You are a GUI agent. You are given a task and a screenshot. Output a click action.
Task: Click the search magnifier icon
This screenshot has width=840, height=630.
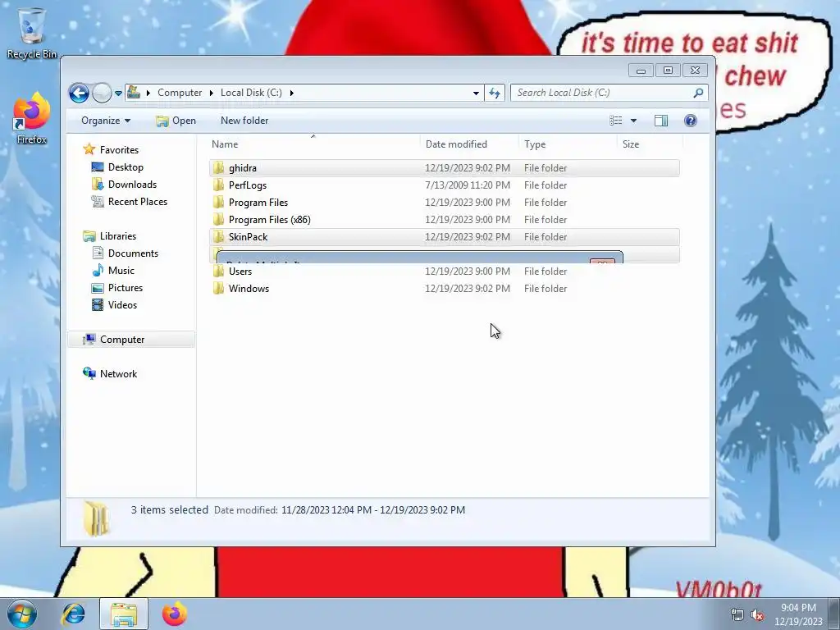pyautogui.click(x=698, y=93)
